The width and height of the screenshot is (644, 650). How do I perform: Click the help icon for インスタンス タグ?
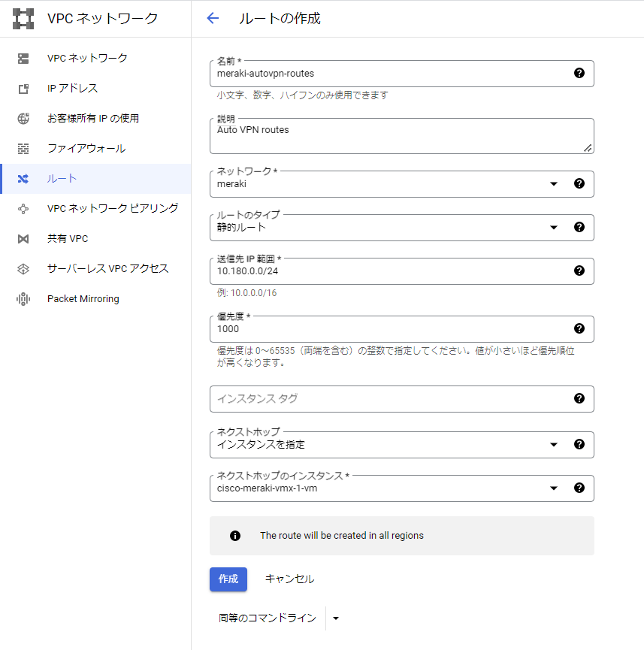pyautogui.click(x=579, y=398)
